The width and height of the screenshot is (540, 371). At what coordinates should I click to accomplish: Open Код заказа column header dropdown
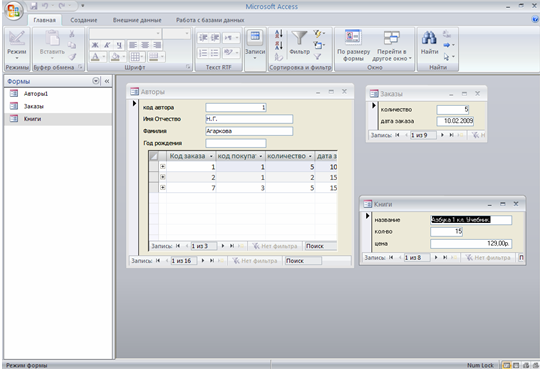pos(211,156)
